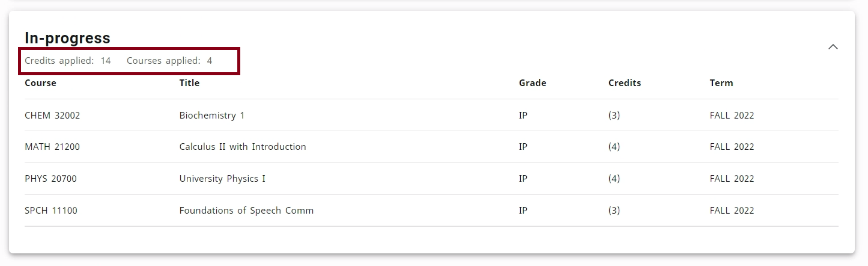Open the CHEM 32002 course code
The image size is (868, 266).
click(x=52, y=116)
